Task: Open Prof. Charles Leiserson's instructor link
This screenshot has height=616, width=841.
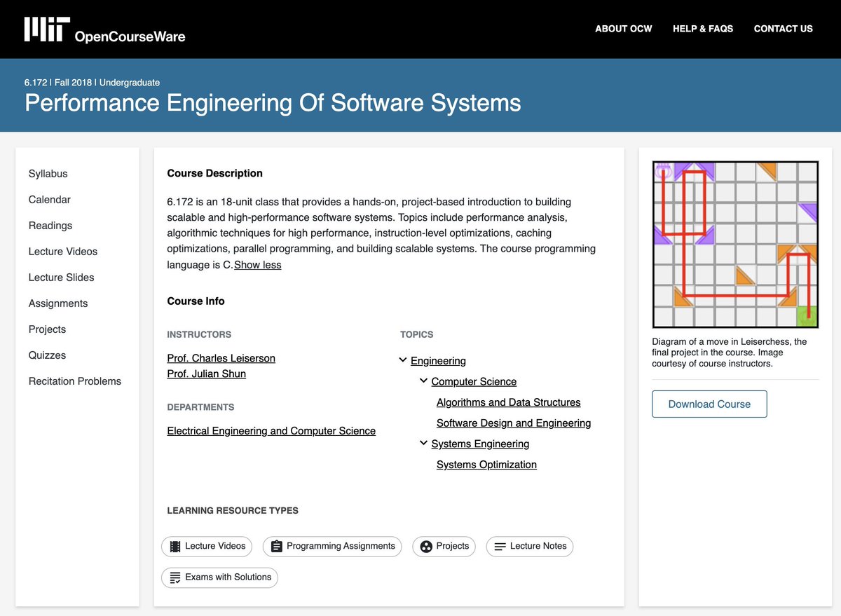Action: click(x=221, y=358)
